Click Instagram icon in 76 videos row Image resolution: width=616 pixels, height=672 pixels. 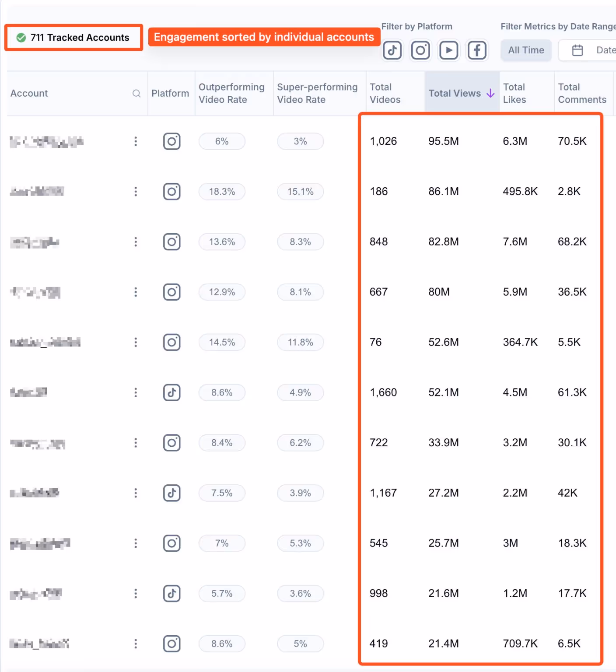click(172, 342)
